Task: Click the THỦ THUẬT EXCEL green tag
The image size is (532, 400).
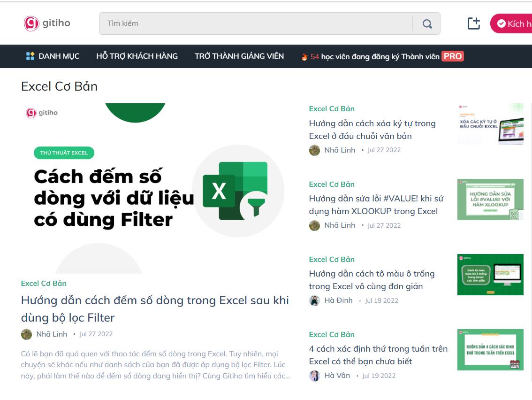Action: (64, 153)
